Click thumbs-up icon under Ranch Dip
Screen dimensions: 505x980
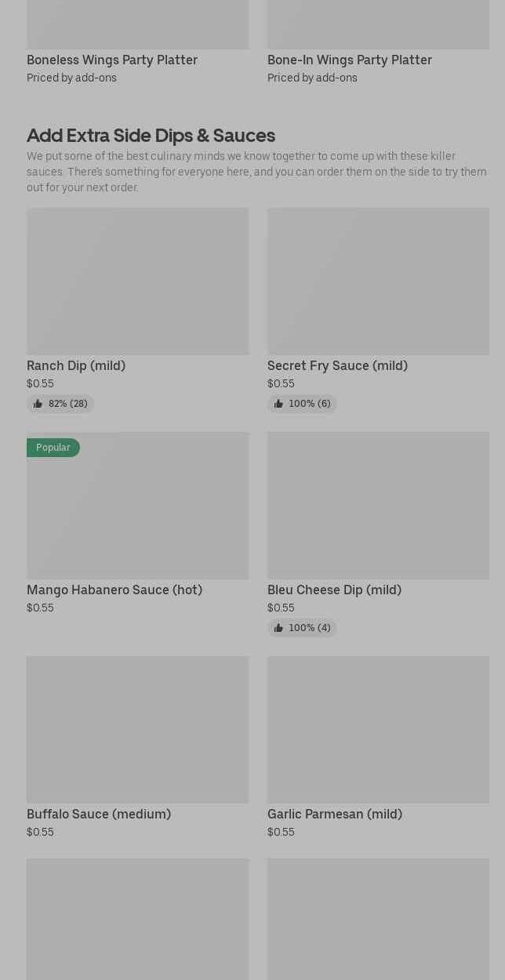coord(38,404)
